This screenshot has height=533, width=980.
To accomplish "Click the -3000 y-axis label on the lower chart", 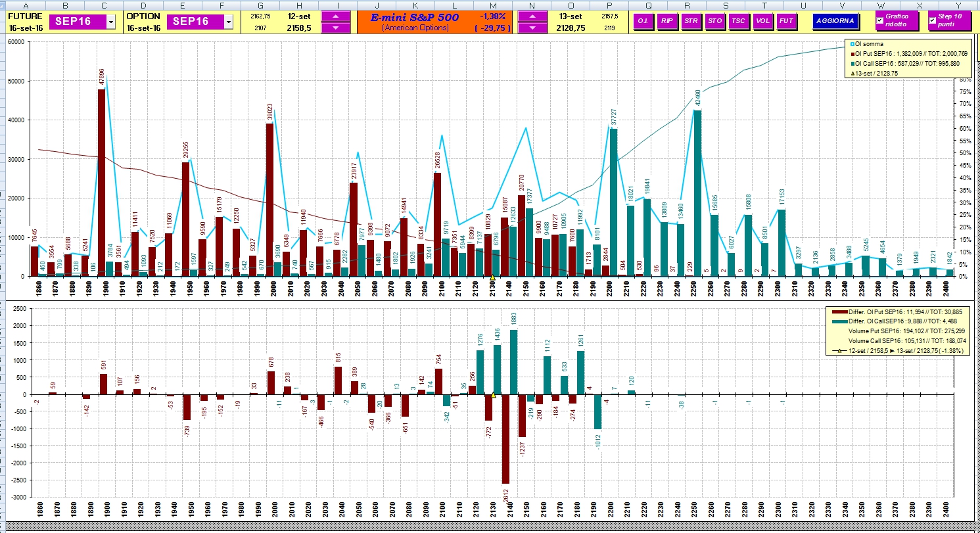I will [18, 498].
